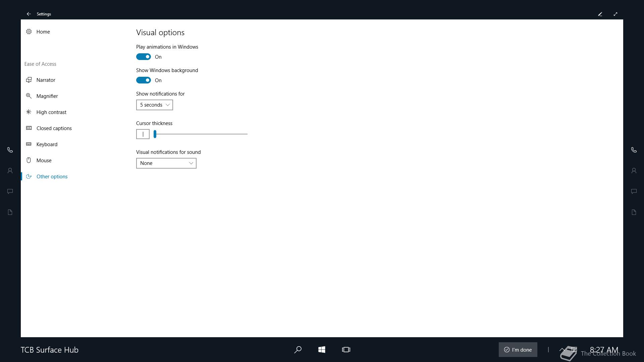This screenshot has height=362, width=644.
Task: Click left edge chat bubble icon
Action: [x=10, y=191]
